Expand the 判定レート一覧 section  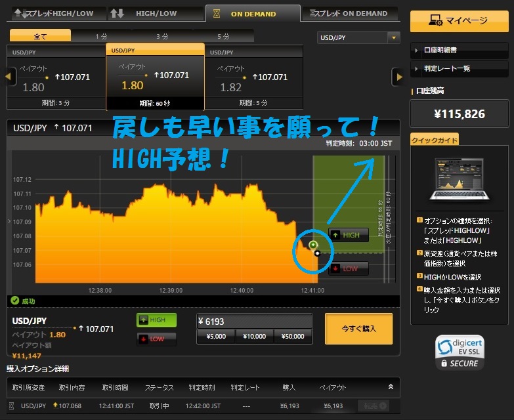pyautogui.click(x=459, y=68)
